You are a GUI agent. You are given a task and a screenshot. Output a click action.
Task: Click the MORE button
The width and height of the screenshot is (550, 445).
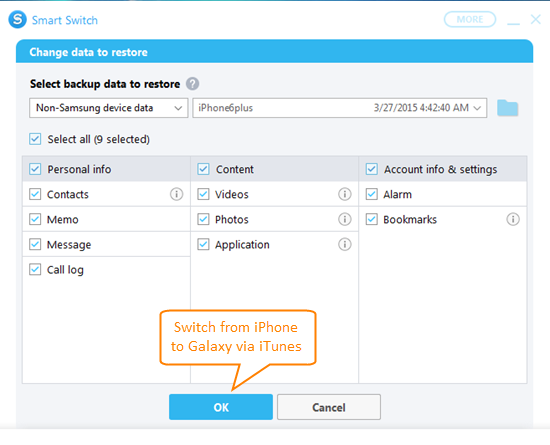click(470, 19)
